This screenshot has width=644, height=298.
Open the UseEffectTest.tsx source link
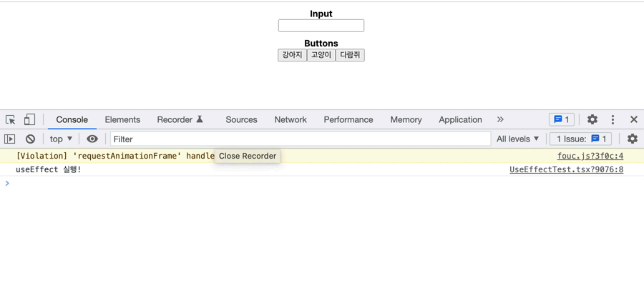coord(566,170)
